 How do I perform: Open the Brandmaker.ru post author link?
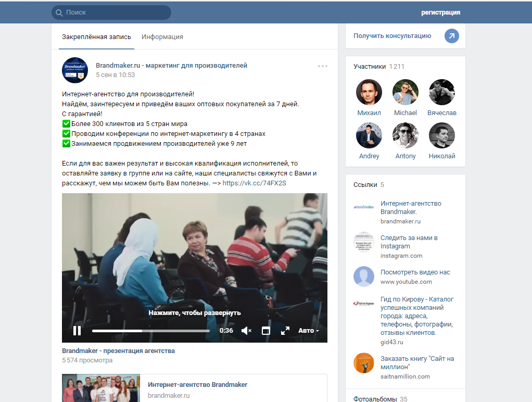tap(171, 66)
